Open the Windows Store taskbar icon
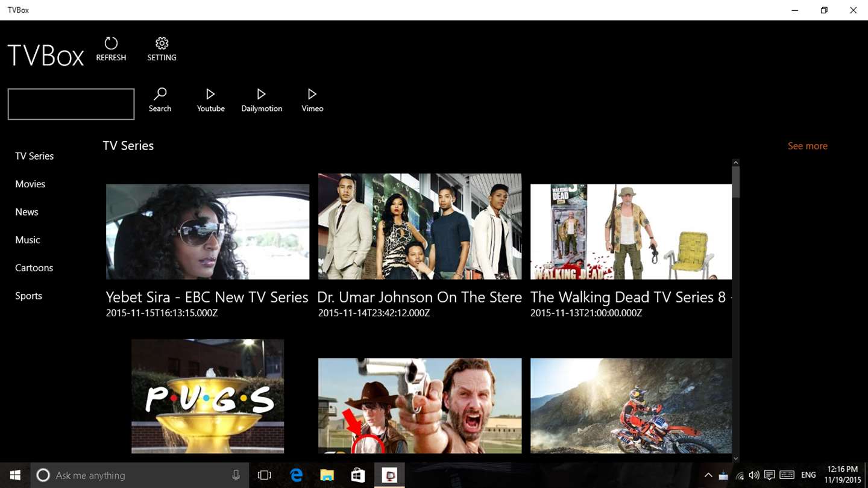868x488 pixels. click(358, 475)
